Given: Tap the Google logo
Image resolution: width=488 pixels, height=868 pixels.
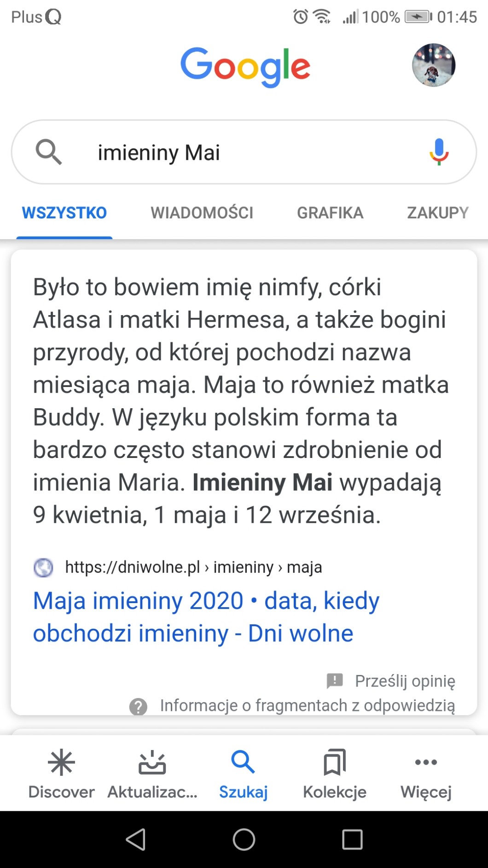Looking at the screenshot, I should (x=245, y=66).
